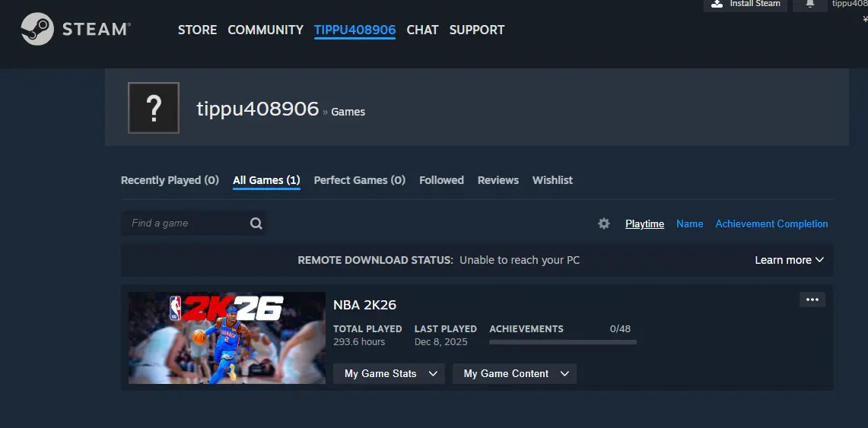Screen dimensions: 868x428
Task: Click the tippu408906 profile name heading
Action: point(257,109)
